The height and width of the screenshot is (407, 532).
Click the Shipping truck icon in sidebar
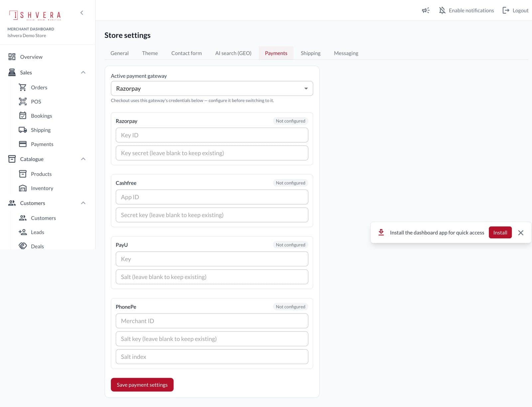click(x=23, y=130)
